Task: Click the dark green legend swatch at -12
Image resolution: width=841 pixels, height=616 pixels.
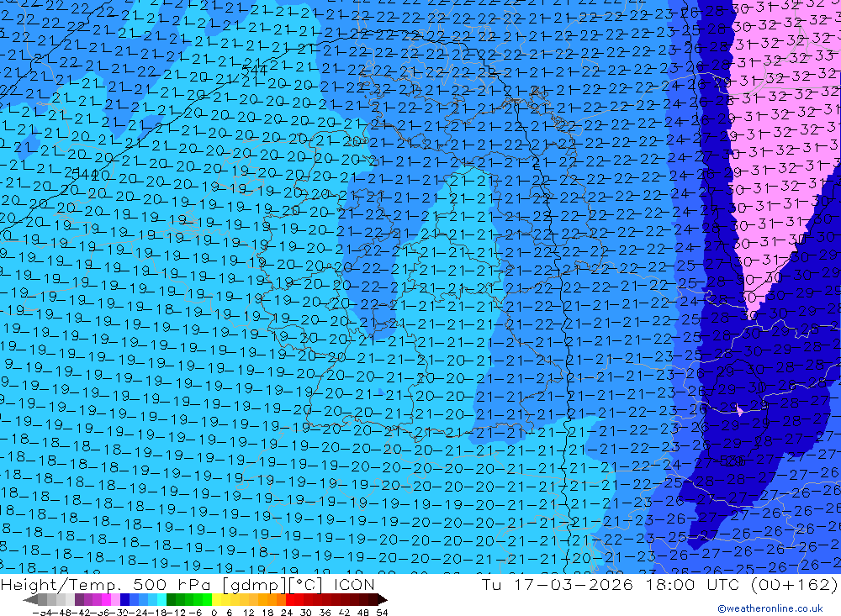Action: 171,599
